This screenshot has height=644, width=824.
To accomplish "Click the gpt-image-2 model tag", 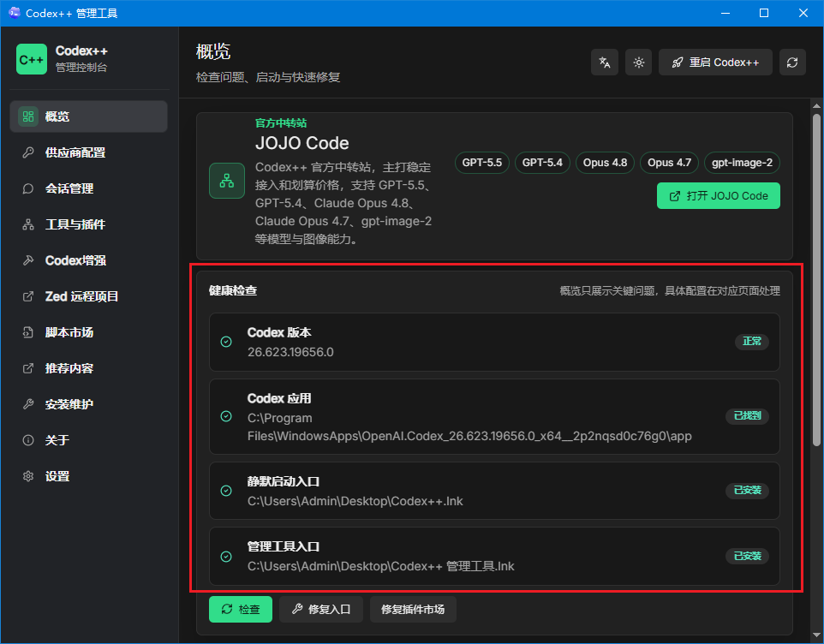I will pyautogui.click(x=742, y=163).
